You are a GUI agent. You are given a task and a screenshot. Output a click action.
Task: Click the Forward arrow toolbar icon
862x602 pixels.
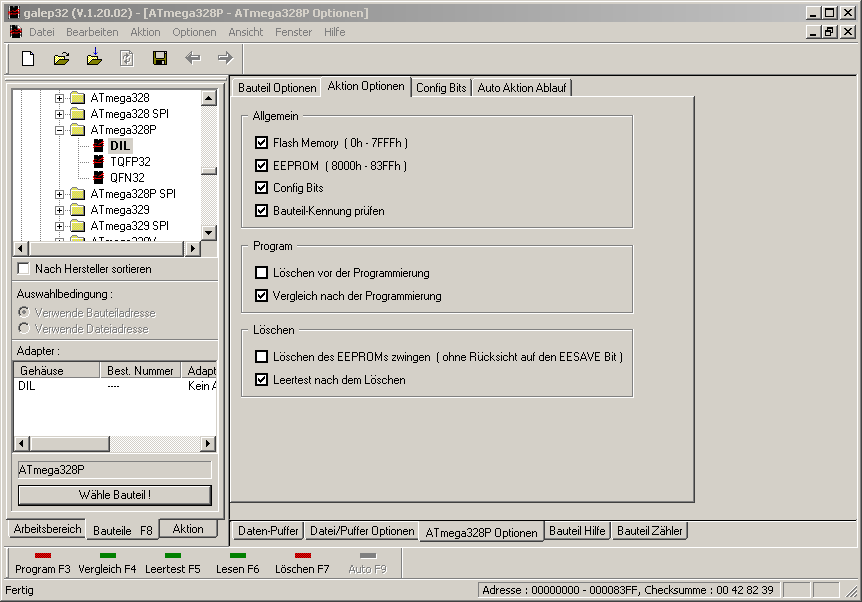pos(225,58)
